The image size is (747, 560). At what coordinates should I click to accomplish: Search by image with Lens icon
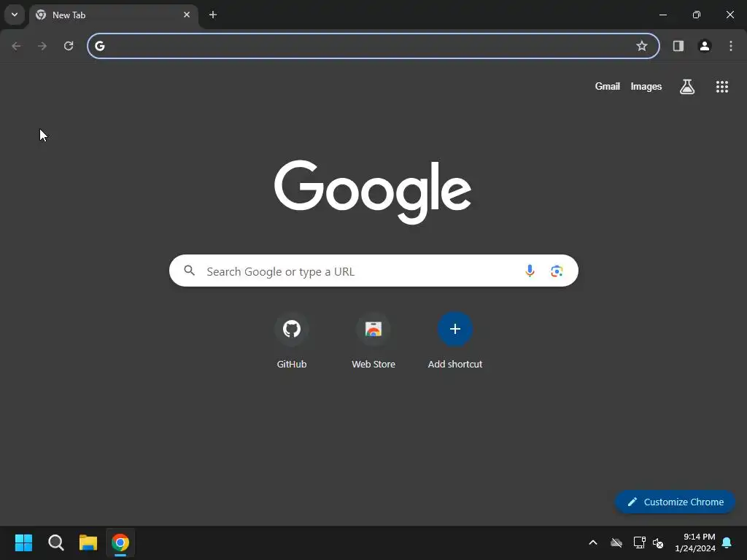click(557, 271)
